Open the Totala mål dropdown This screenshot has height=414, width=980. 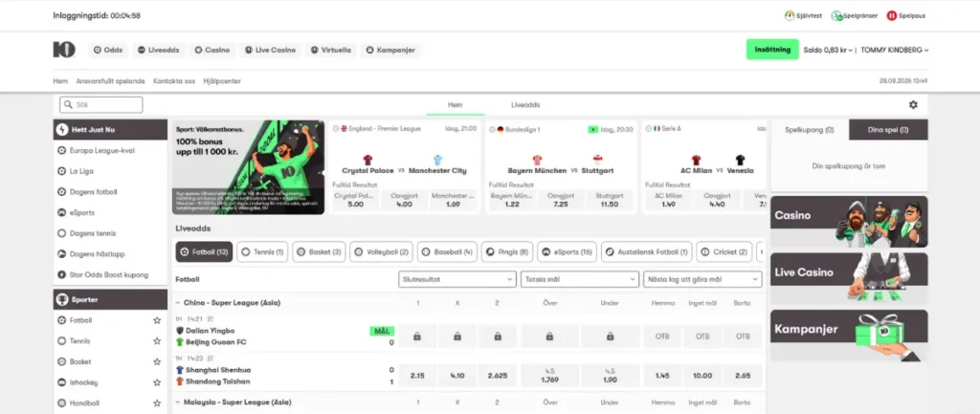(x=579, y=279)
